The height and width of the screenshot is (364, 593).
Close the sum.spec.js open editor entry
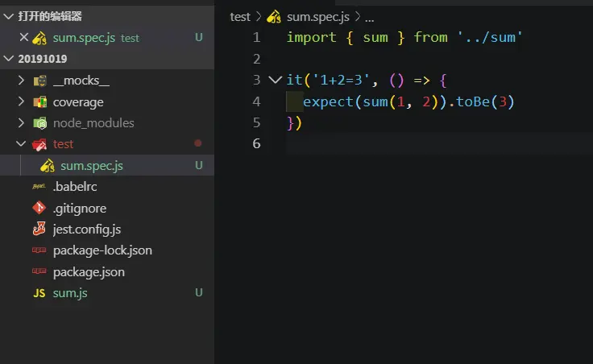[24, 37]
